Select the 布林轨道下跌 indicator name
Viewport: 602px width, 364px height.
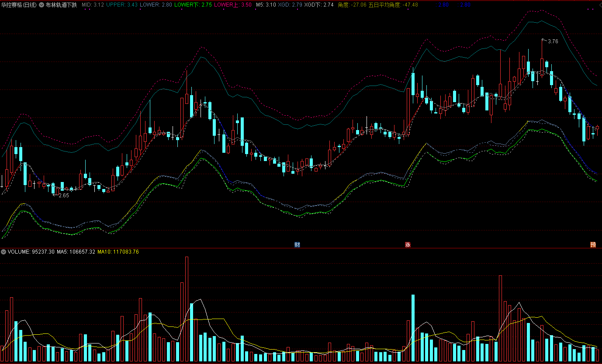pyautogui.click(x=61, y=5)
